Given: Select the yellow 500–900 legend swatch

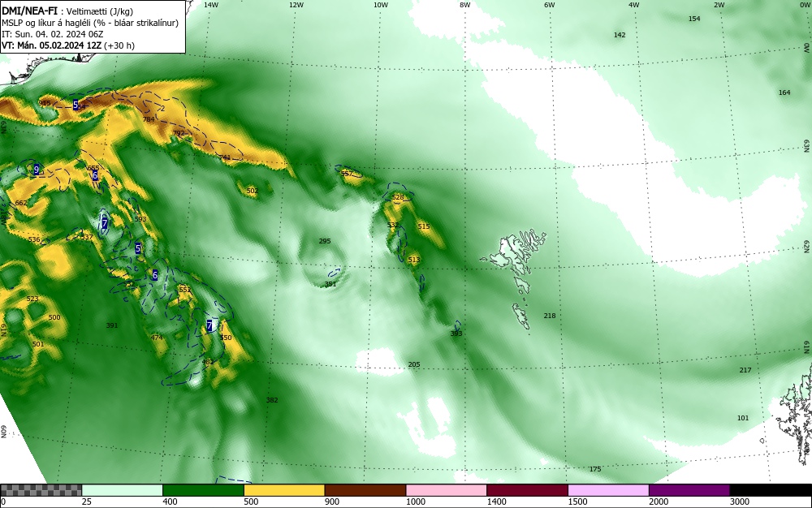Looking at the screenshot, I should click(x=284, y=490).
